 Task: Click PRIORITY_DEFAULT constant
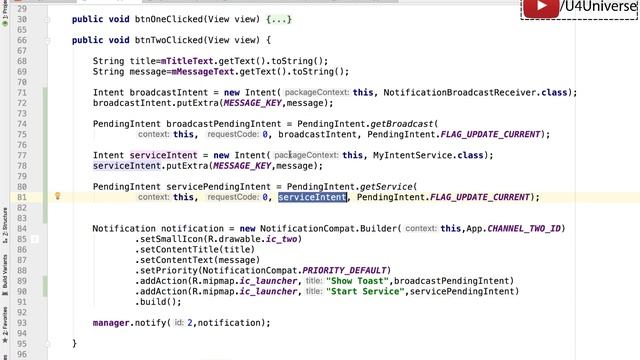coord(344,270)
